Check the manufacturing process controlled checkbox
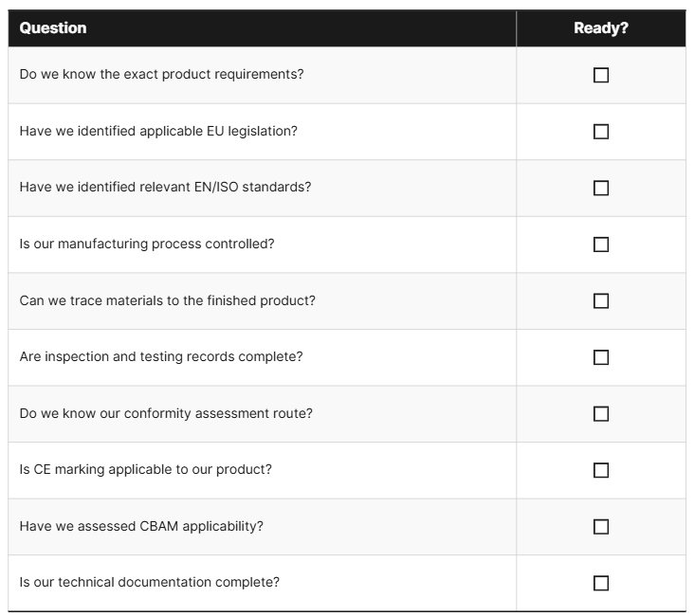Screen dimensions: 695x616 point(600,245)
